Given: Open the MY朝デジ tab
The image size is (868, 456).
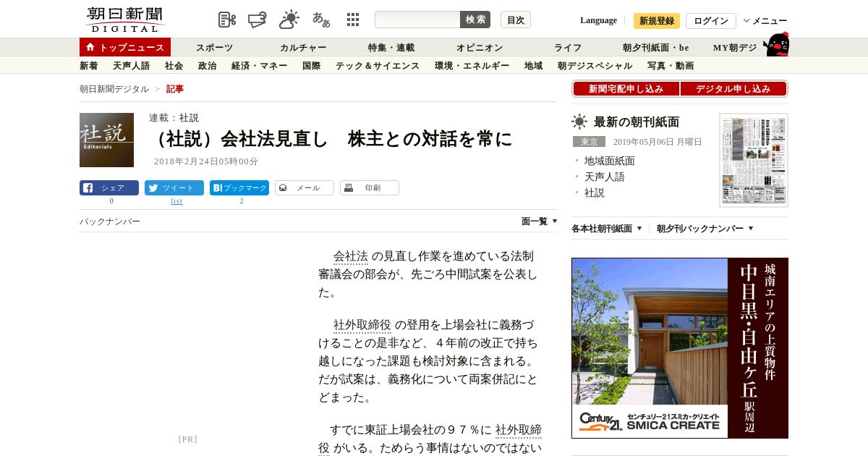Looking at the screenshot, I should coord(735,48).
